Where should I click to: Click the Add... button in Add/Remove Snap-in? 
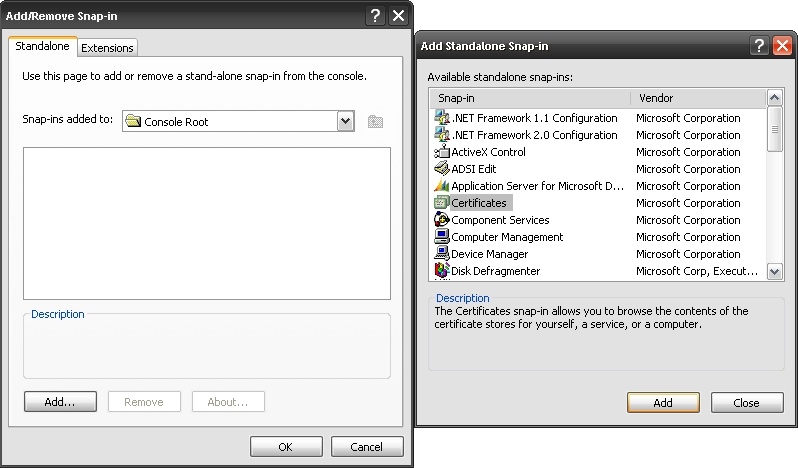60,402
